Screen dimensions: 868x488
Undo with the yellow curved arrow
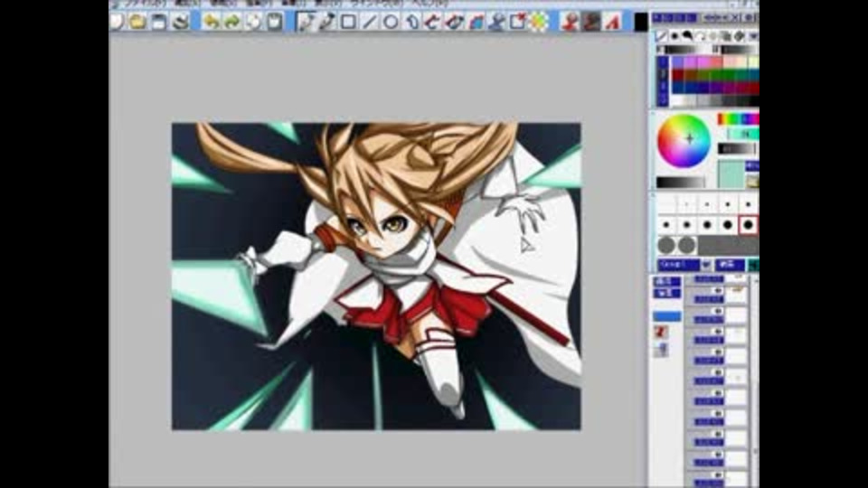[211, 22]
